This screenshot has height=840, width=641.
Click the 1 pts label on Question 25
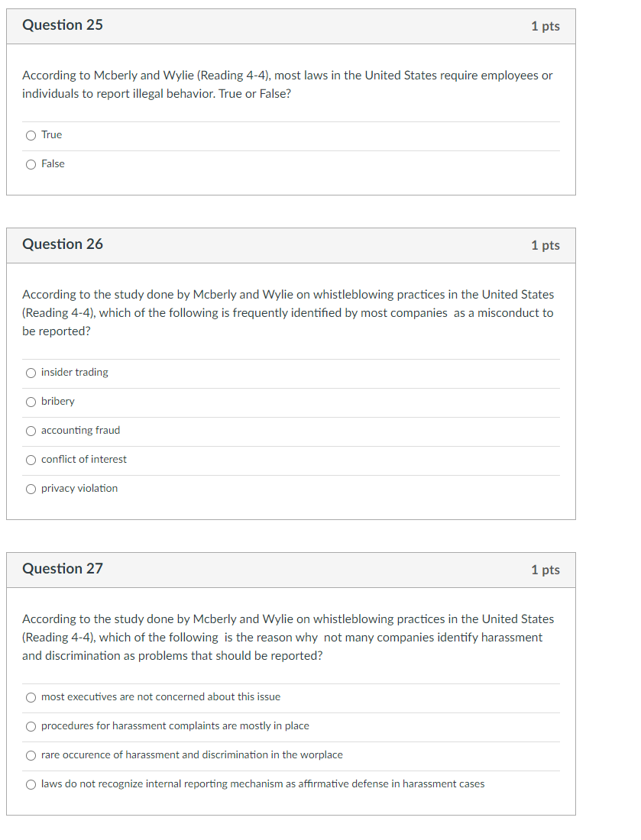tap(547, 25)
